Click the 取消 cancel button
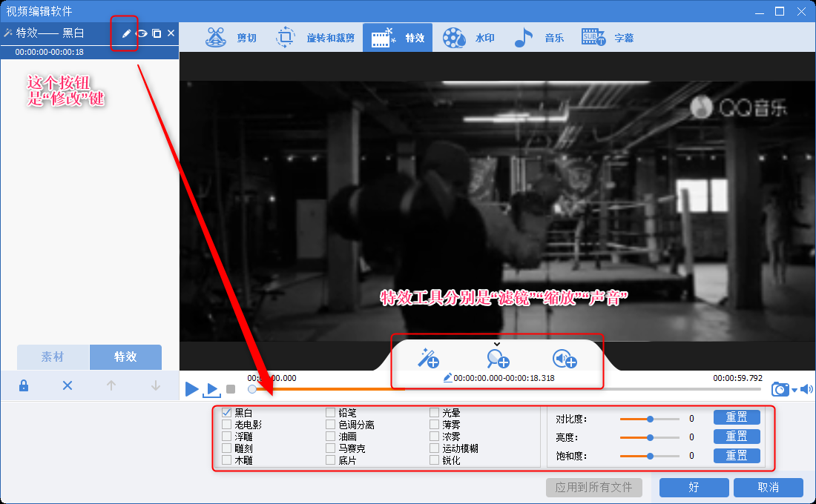The height and width of the screenshot is (504, 816). point(768,488)
